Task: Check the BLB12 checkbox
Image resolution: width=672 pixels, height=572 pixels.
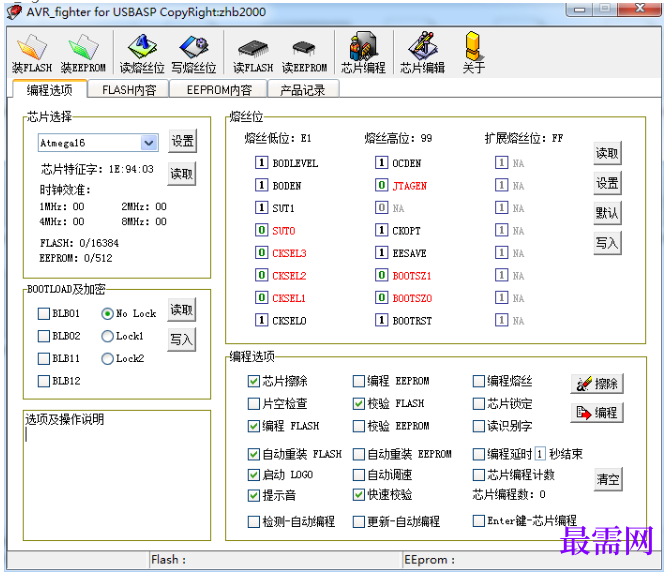Action: point(44,381)
